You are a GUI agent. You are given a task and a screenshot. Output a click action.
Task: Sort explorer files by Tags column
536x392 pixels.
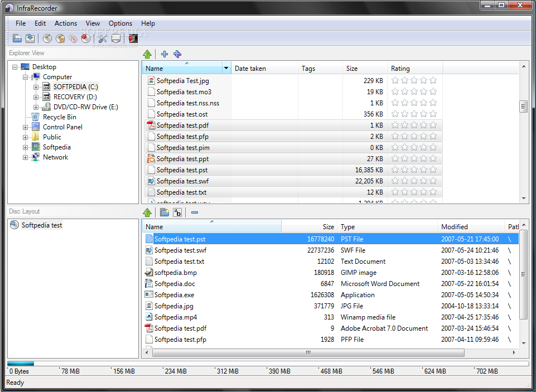coord(320,69)
